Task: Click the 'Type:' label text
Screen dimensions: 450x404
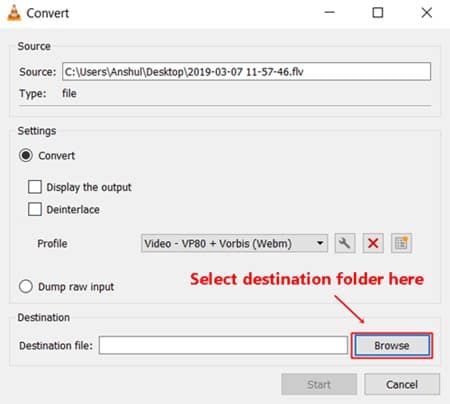Action: [33, 94]
